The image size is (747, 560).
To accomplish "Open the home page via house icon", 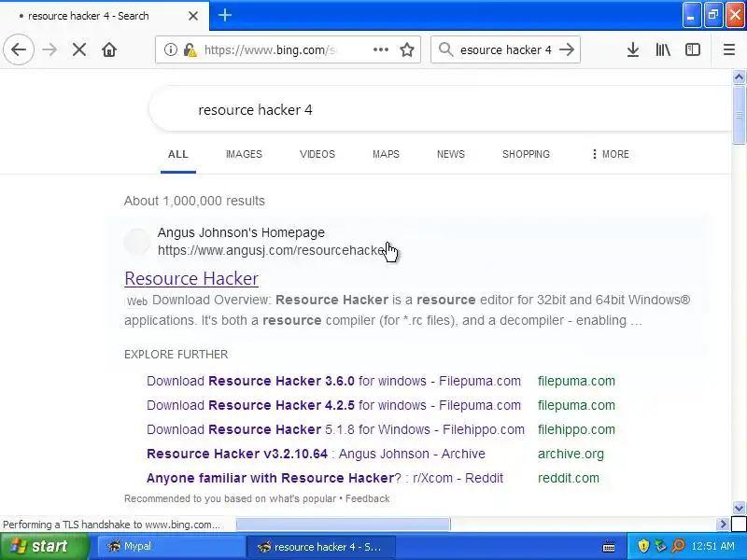I will [x=109, y=49].
